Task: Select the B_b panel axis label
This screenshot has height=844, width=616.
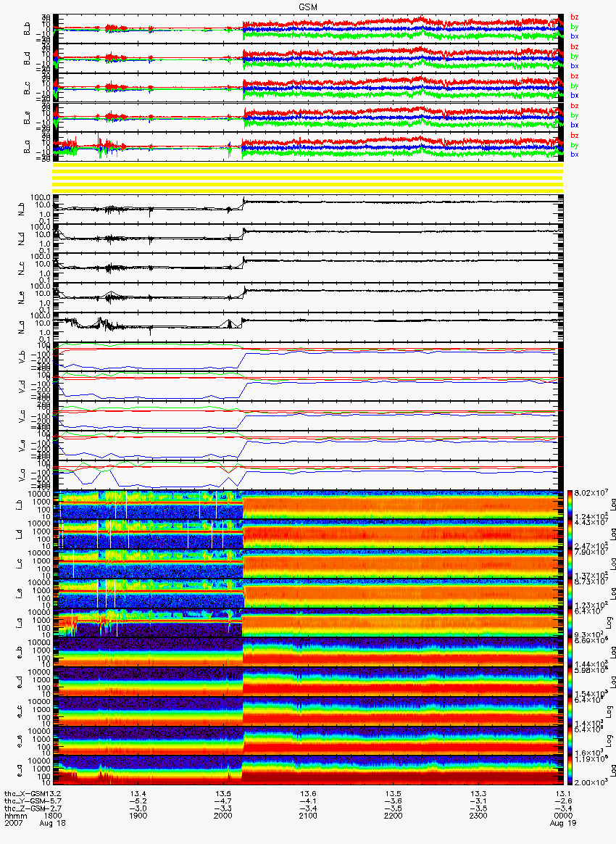Action: 28,28
